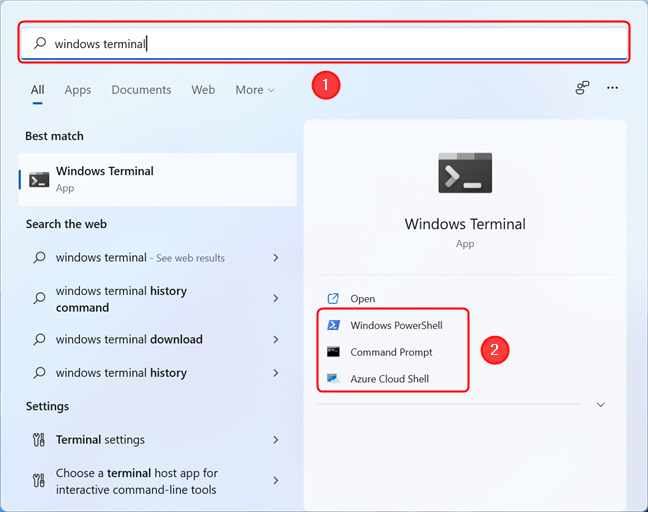Click the 'Settings' section heading
The width and height of the screenshot is (648, 512).
[x=47, y=406]
